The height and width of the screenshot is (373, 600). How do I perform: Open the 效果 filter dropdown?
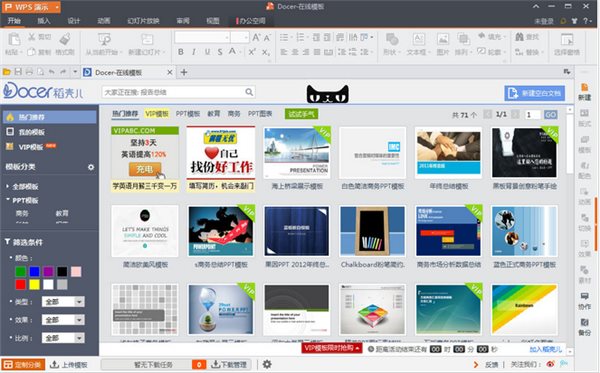79,320
